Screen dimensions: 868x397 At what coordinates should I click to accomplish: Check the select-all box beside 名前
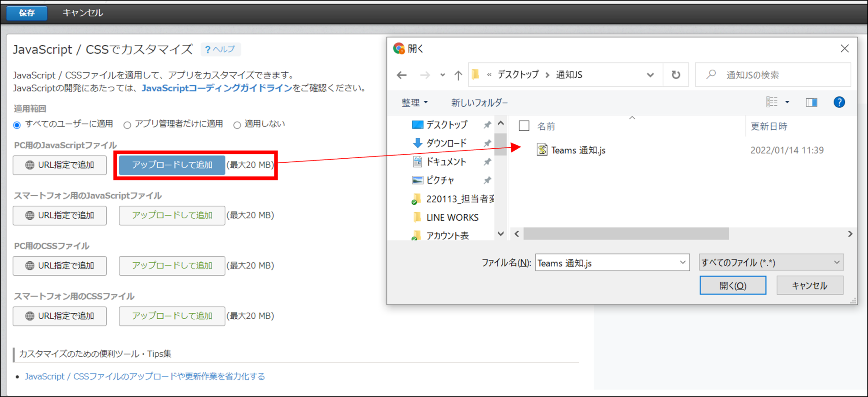pos(524,126)
